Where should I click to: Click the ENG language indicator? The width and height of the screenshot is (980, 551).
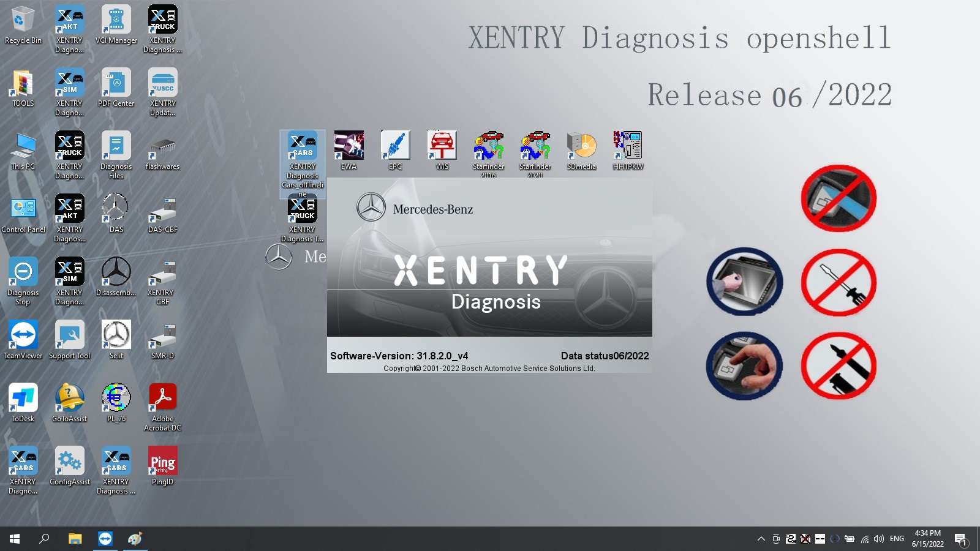[897, 539]
